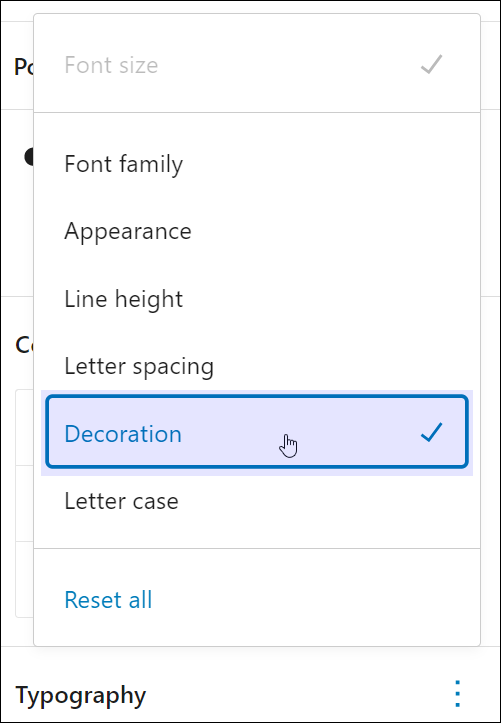Enable the Font family control
Screen dimensions: 501x723
pos(257,164)
